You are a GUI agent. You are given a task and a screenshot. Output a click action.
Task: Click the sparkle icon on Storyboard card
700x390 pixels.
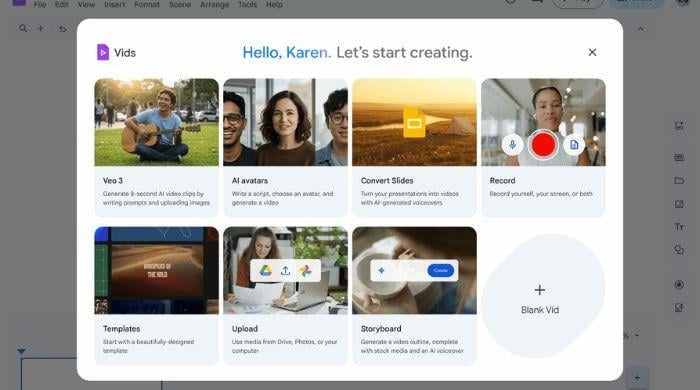click(x=381, y=270)
